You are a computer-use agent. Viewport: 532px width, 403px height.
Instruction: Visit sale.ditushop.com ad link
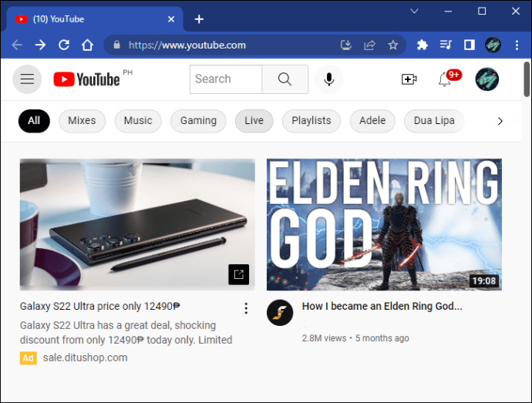tap(85, 358)
